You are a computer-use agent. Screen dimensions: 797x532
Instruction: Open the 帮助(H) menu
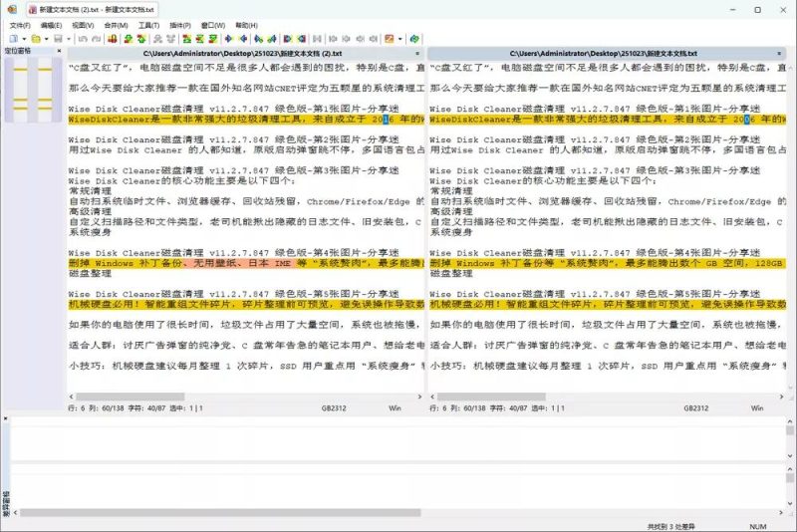click(x=246, y=25)
